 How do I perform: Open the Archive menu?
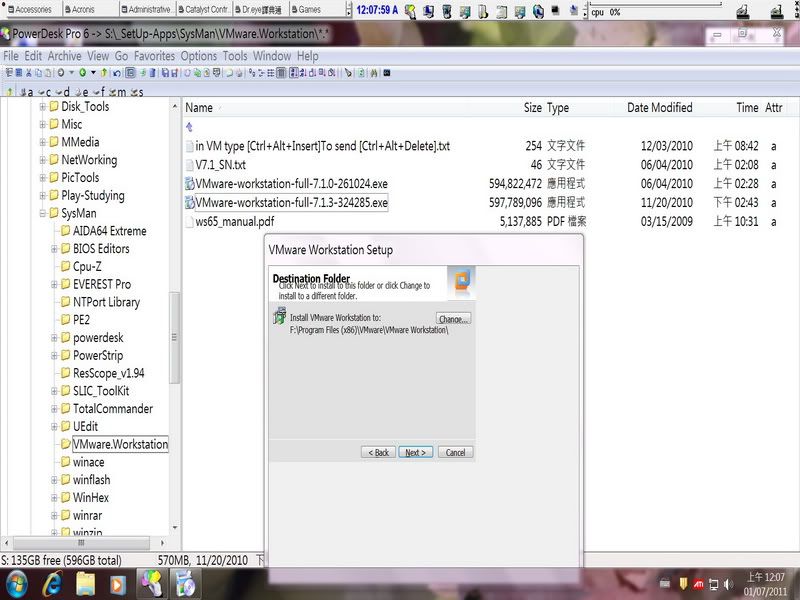[x=65, y=56]
